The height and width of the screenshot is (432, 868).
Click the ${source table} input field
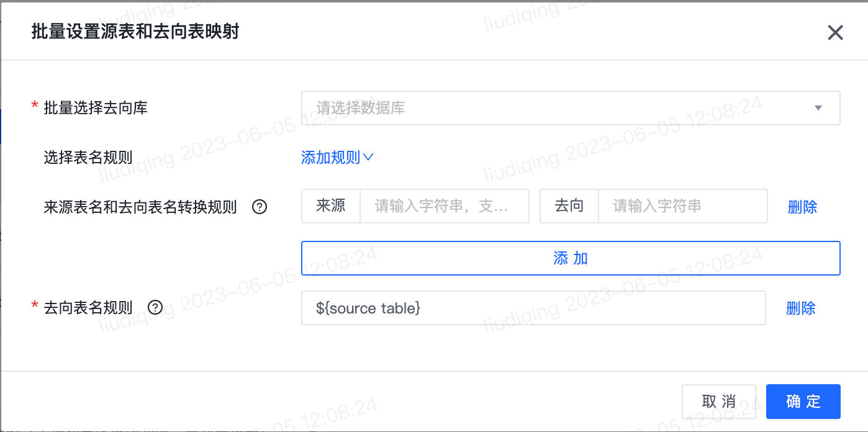point(533,307)
